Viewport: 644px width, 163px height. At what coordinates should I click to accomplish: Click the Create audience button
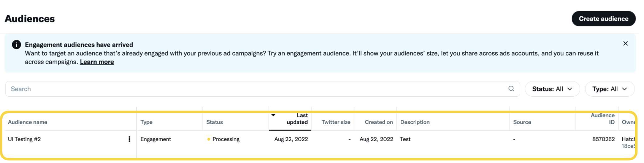click(x=603, y=19)
